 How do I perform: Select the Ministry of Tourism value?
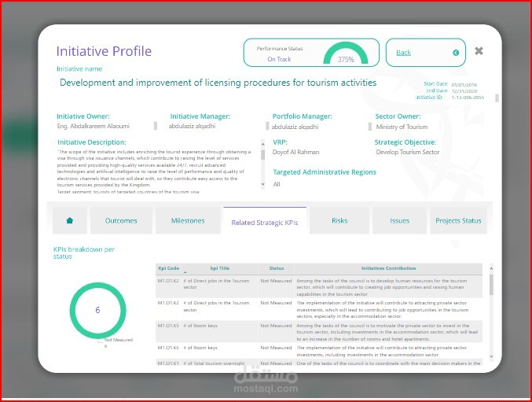402,127
